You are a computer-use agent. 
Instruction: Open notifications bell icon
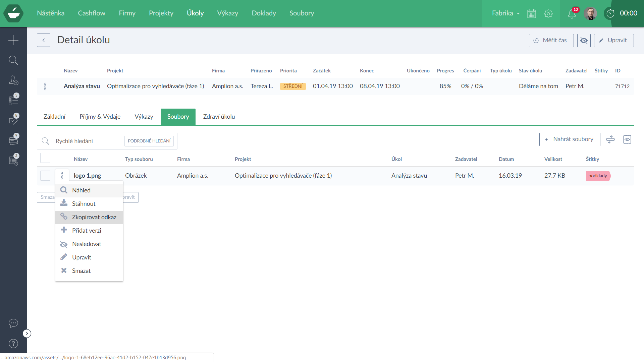(572, 14)
